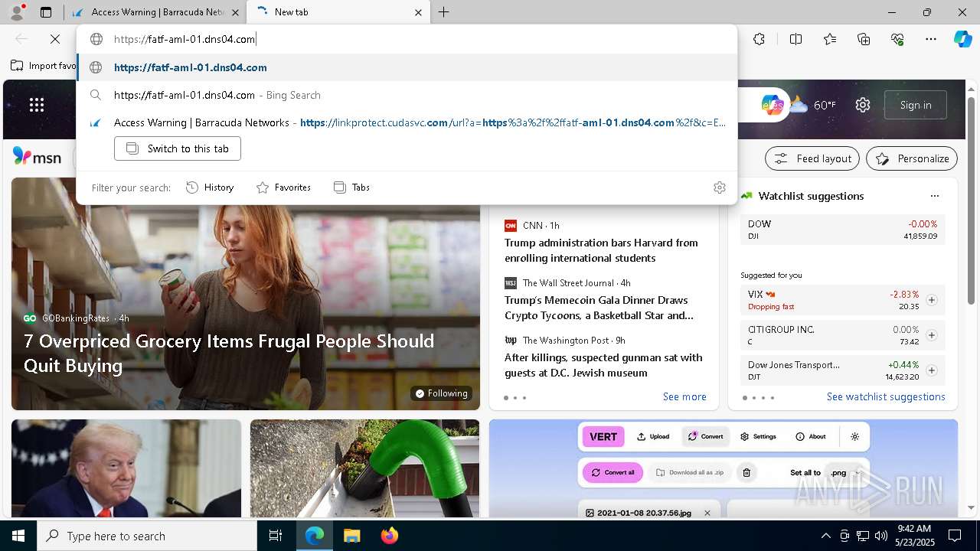Open Collections icon in toolbar

tap(864, 39)
